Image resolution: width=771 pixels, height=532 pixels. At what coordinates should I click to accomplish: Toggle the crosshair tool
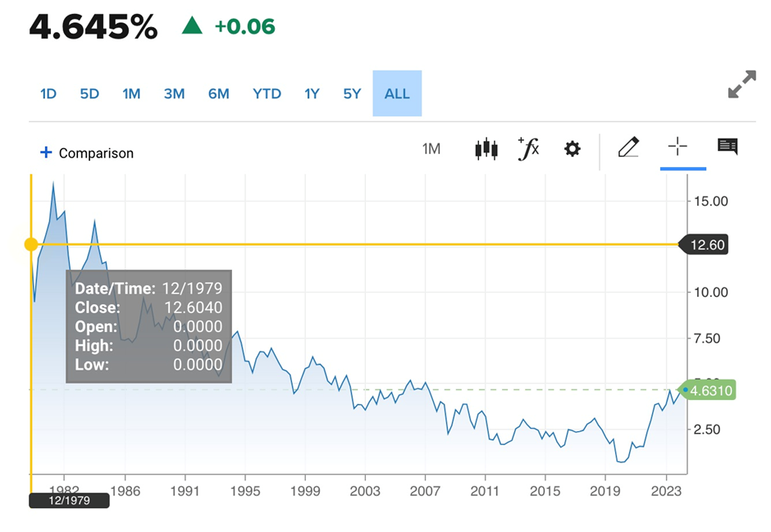coord(677,148)
